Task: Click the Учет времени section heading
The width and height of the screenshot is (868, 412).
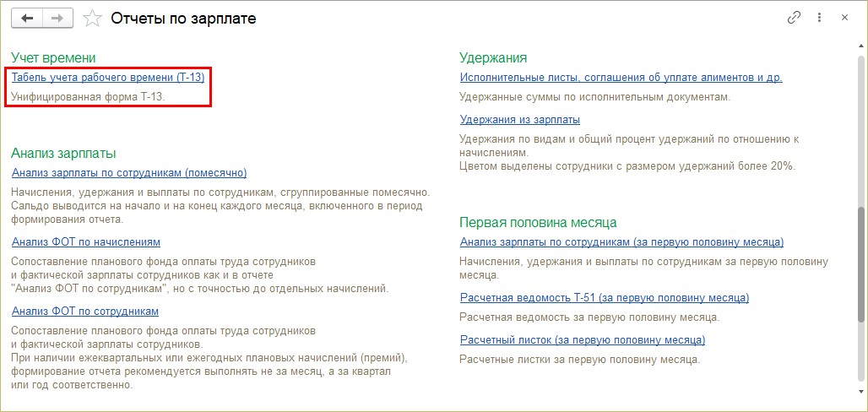Action: [53, 57]
